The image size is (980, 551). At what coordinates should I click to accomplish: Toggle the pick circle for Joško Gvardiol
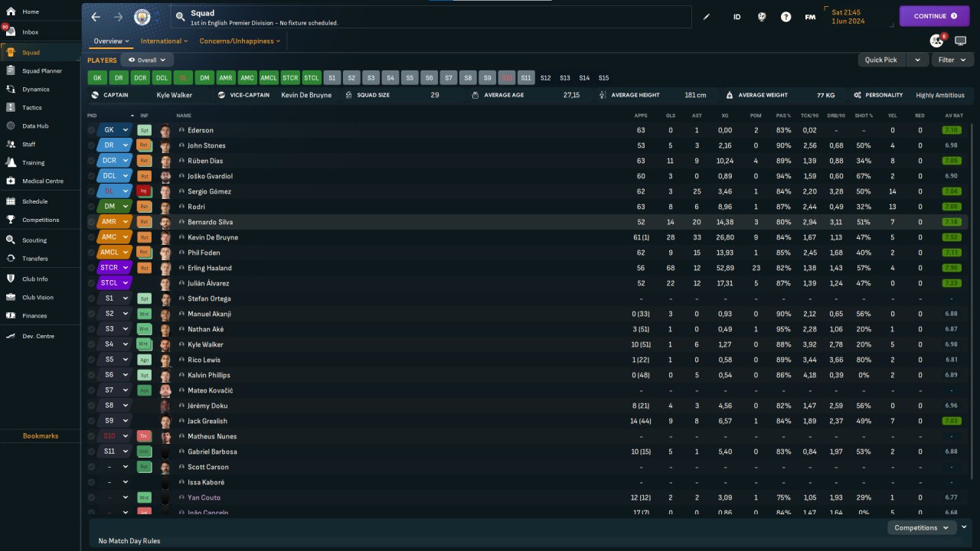click(x=92, y=176)
